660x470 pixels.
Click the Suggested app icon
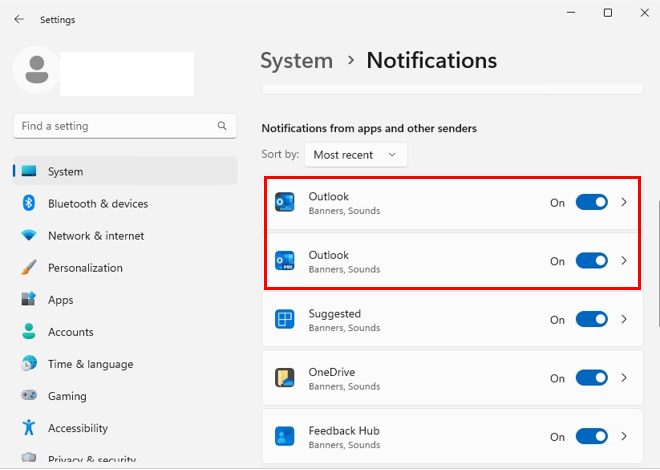pyautogui.click(x=285, y=319)
